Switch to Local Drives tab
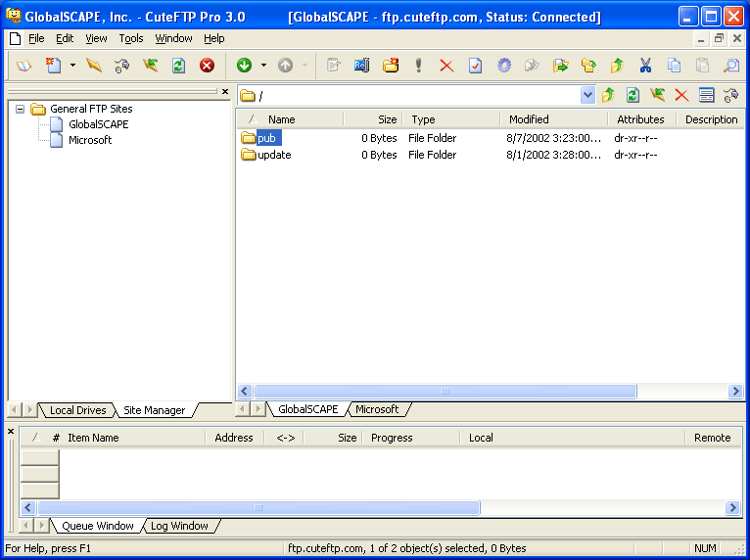This screenshot has height=560, width=750. pyautogui.click(x=78, y=410)
